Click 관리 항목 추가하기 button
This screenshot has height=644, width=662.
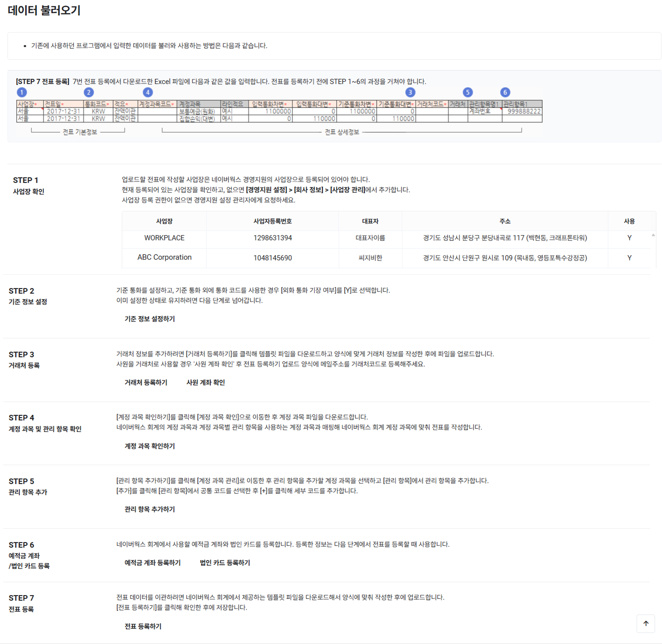tap(149, 509)
